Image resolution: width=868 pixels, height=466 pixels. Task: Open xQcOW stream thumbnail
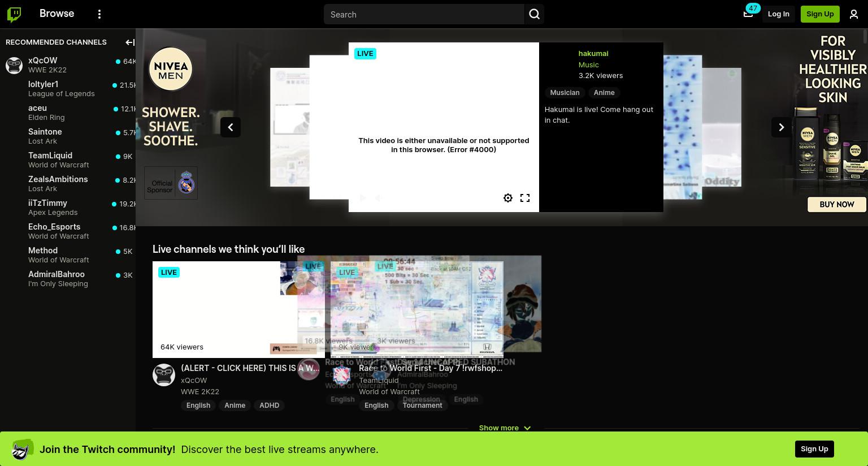click(x=238, y=309)
